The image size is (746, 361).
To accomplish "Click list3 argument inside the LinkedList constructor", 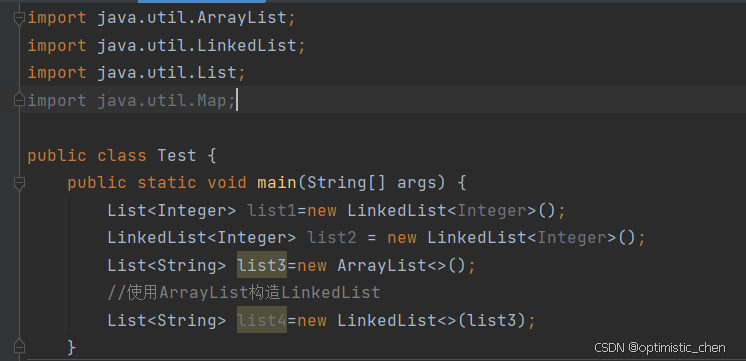I will coord(492,320).
